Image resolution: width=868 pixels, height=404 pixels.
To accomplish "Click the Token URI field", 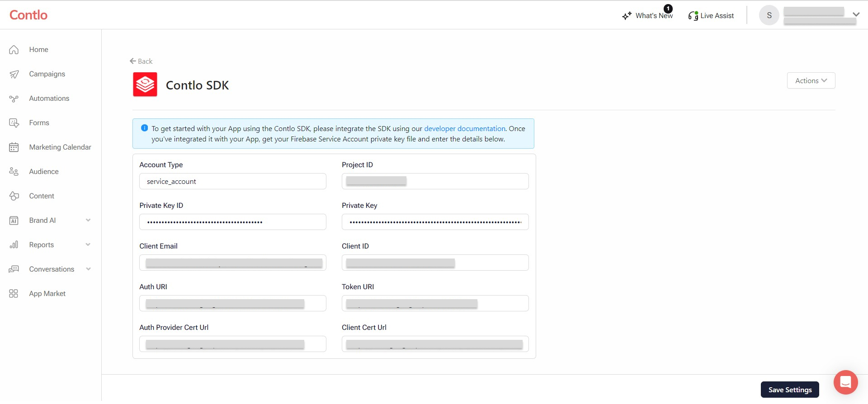I will pyautogui.click(x=435, y=303).
